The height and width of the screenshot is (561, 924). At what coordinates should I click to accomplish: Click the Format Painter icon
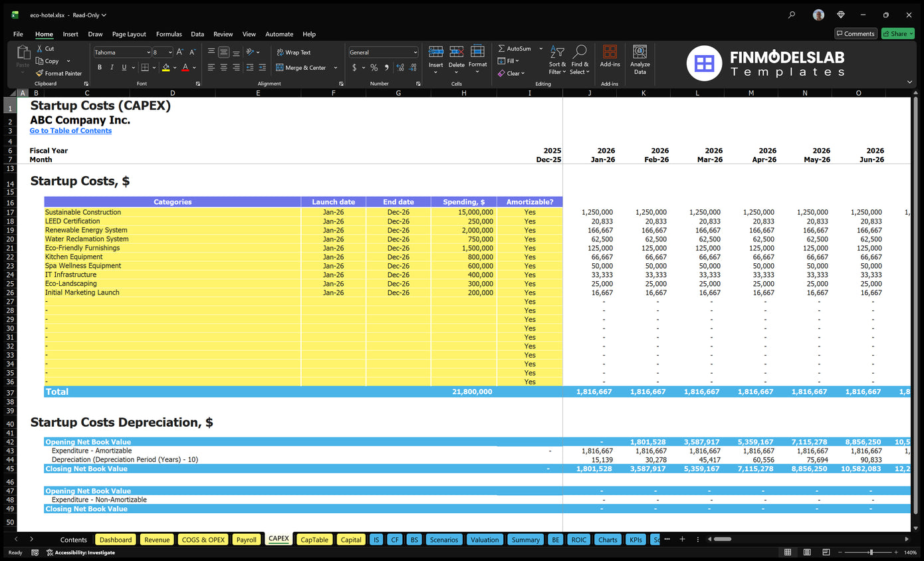40,73
